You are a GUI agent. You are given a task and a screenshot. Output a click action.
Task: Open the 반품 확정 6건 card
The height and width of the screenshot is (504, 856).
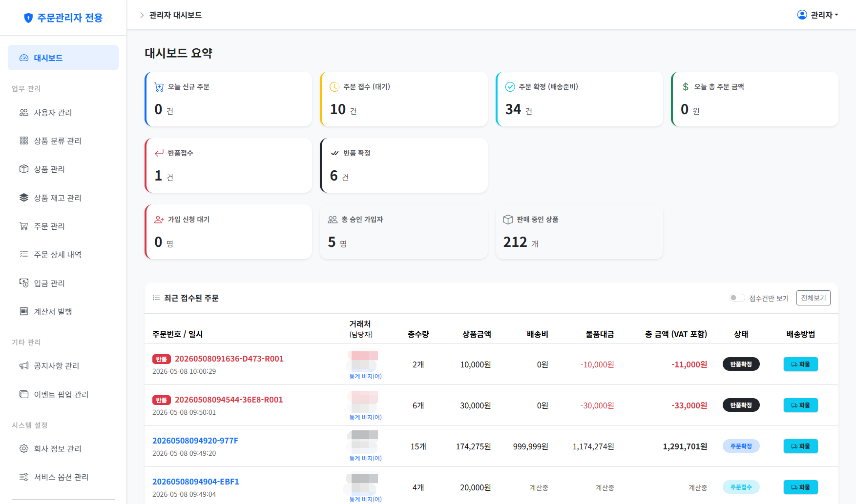404,165
